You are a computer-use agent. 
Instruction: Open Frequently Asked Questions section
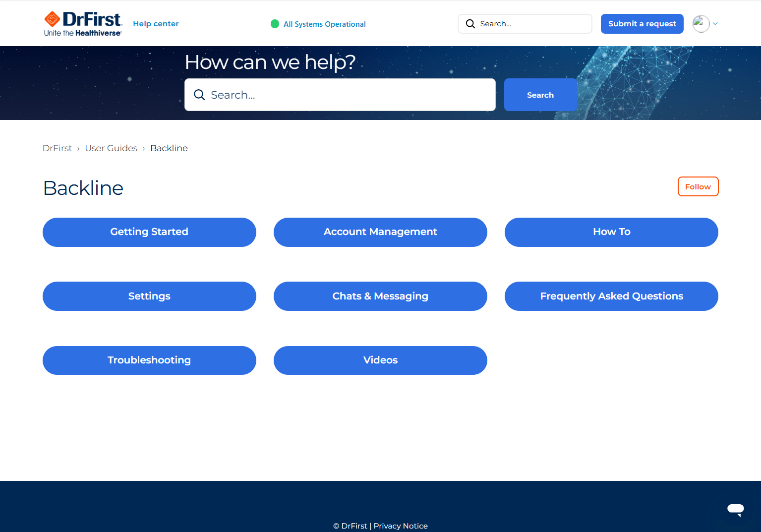tap(611, 296)
